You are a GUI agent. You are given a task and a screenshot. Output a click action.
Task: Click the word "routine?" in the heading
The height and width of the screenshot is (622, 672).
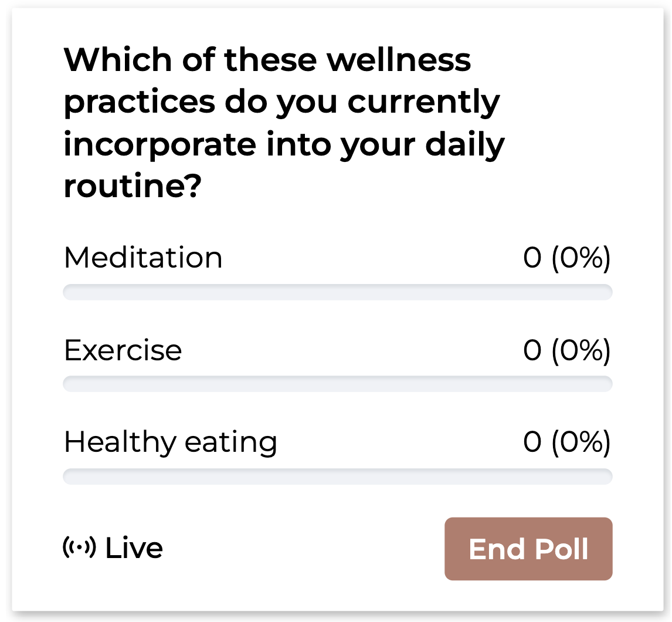click(133, 187)
